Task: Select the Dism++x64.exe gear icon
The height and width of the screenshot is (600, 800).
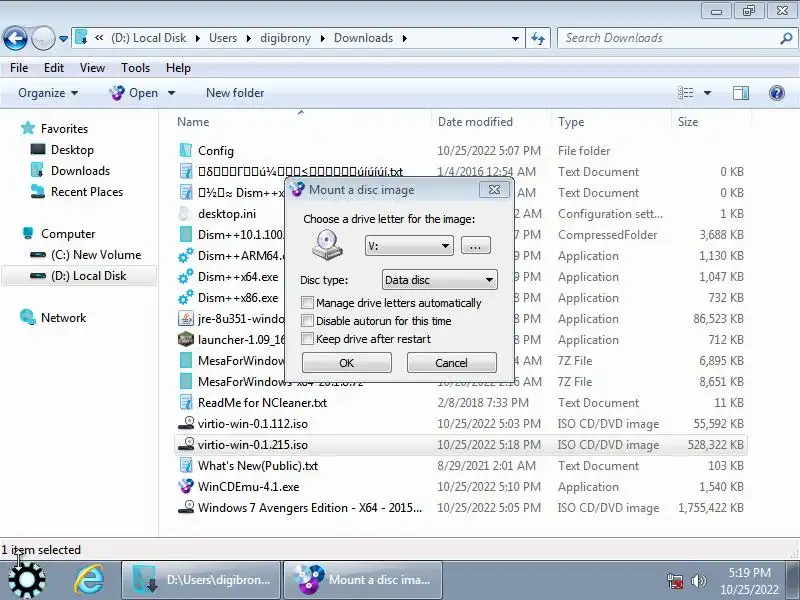Action: tap(186, 277)
